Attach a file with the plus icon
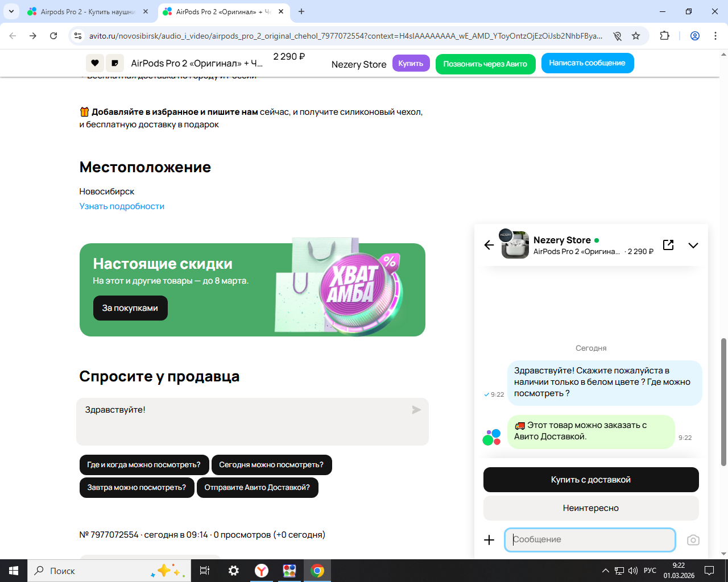This screenshot has width=728, height=582. click(489, 540)
